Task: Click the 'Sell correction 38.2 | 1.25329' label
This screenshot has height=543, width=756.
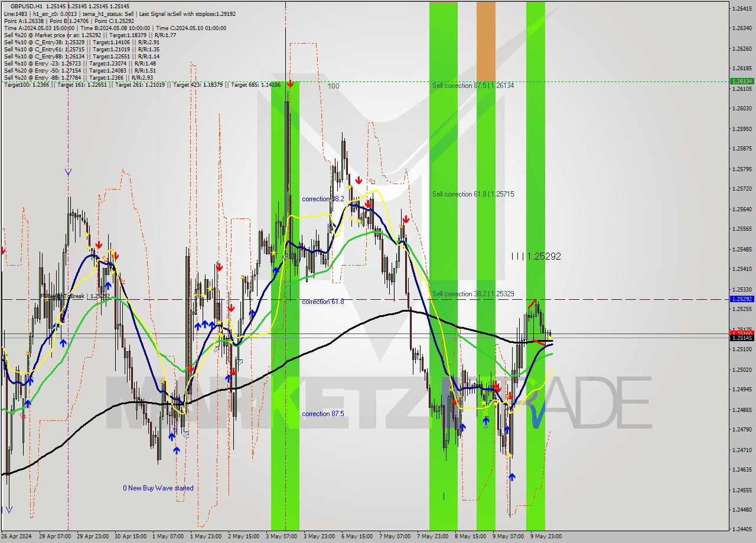Action: pos(473,294)
